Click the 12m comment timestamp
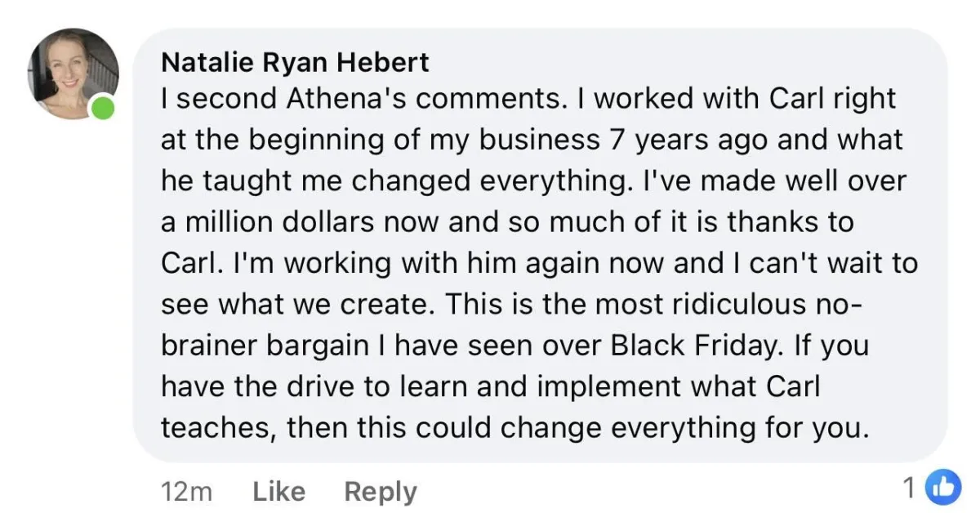This screenshot has height=513, width=980. tap(187, 491)
